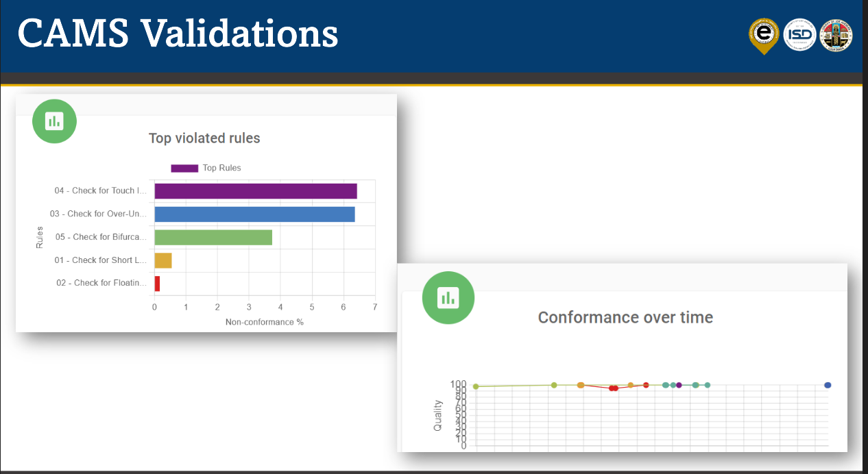Click the Top violated rules chart title
This screenshot has height=474, width=868.
[204, 138]
